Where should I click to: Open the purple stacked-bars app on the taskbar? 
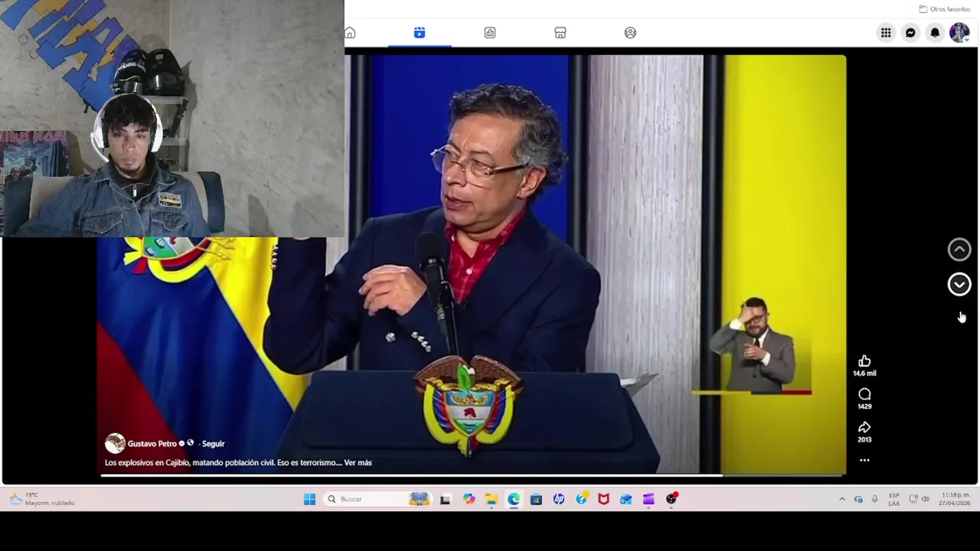coord(648,499)
